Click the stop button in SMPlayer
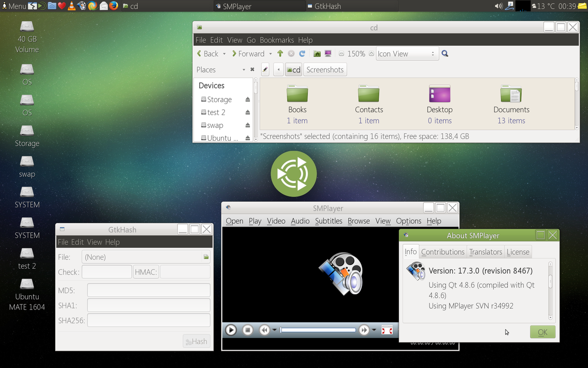Image resolution: width=588 pixels, height=368 pixels. pyautogui.click(x=248, y=330)
